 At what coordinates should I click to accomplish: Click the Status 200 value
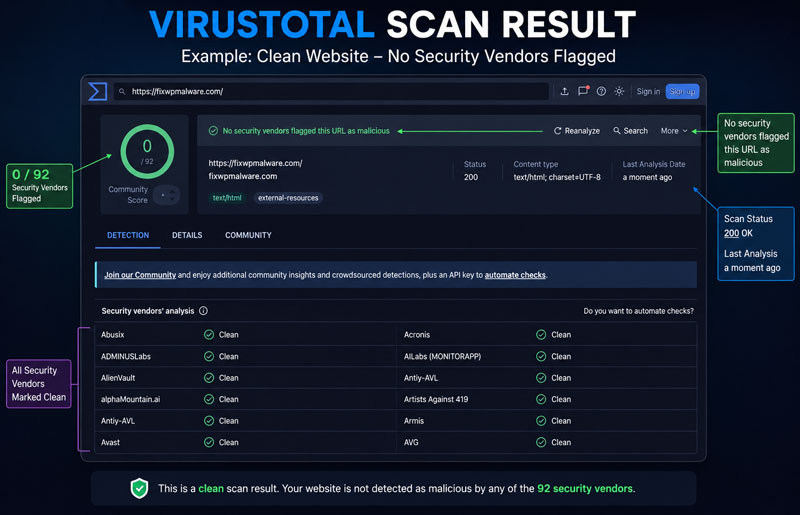point(470,177)
